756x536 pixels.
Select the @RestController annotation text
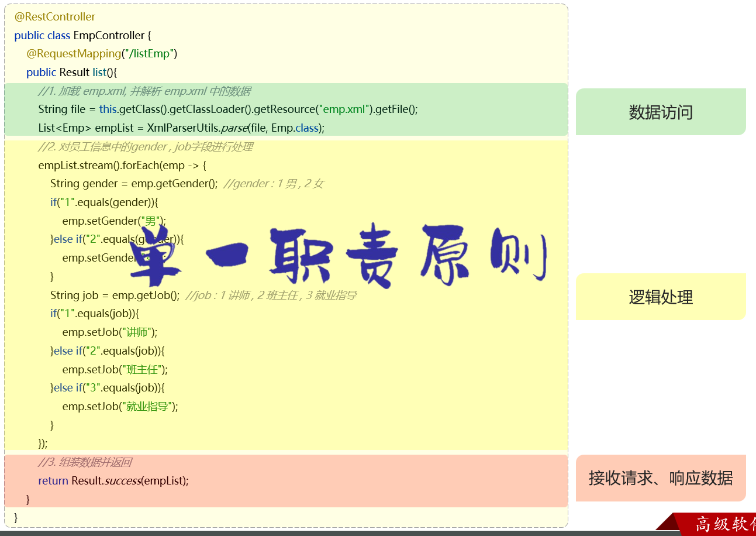pos(55,17)
